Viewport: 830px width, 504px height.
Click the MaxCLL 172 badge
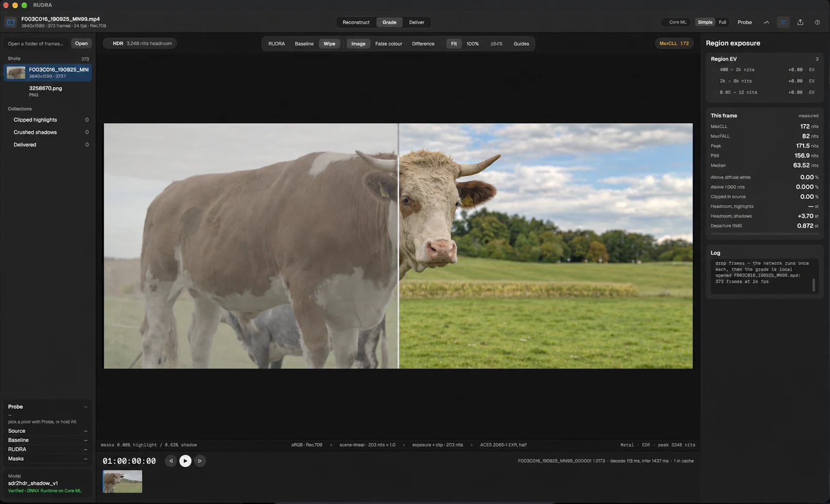(674, 43)
